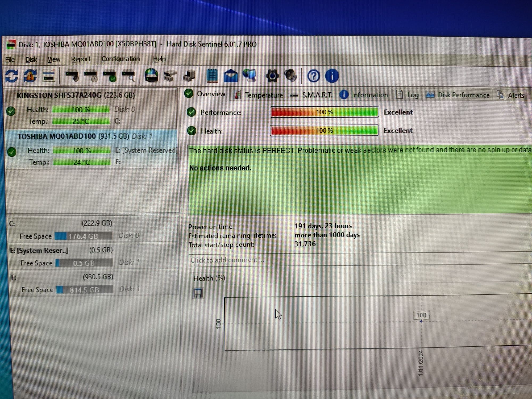
Task: Switch to the Temperature tab
Action: pyautogui.click(x=258, y=95)
